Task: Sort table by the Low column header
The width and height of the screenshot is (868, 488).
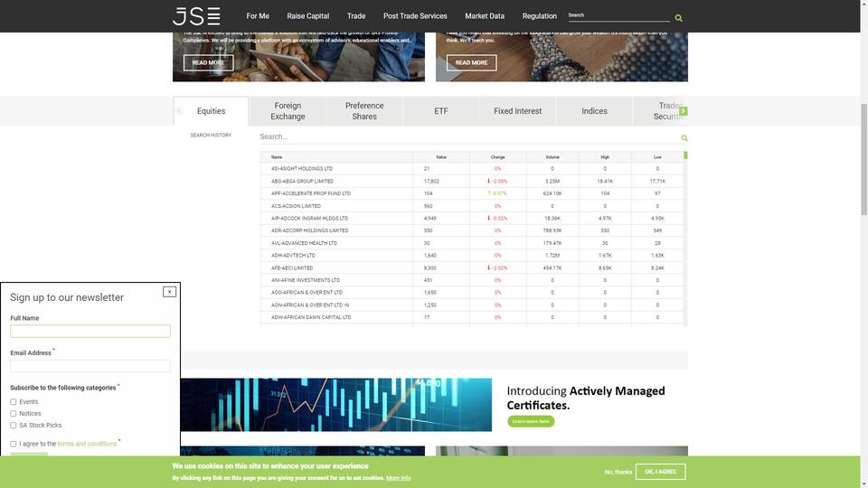Action: coord(657,157)
